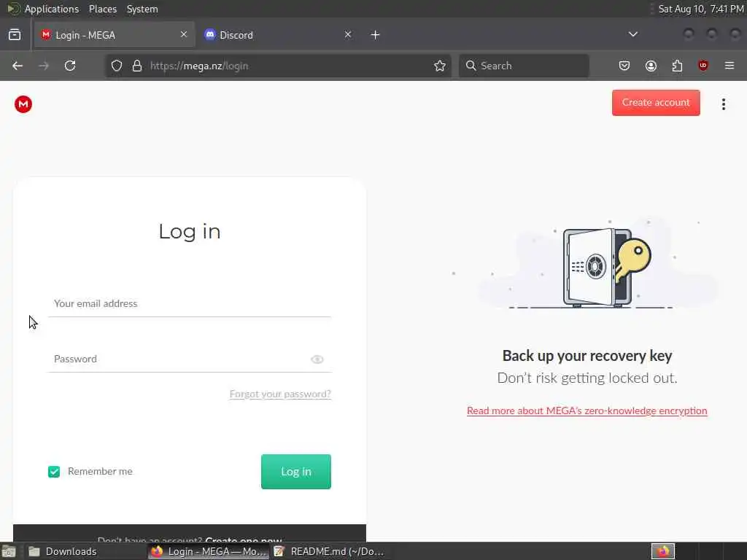Screen dimensions: 747x560
Task: Go back with the browser back arrow
Action: (x=18, y=66)
